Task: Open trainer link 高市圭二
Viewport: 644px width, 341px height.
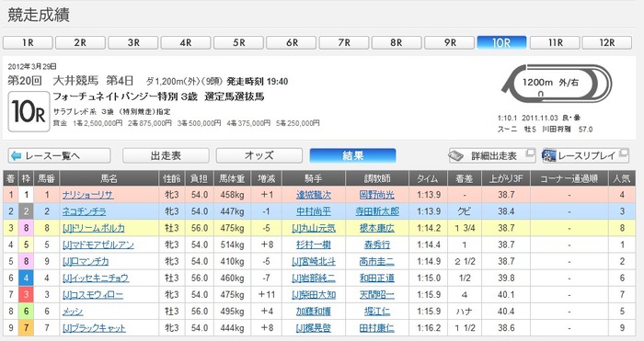Action: coord(376,261)
